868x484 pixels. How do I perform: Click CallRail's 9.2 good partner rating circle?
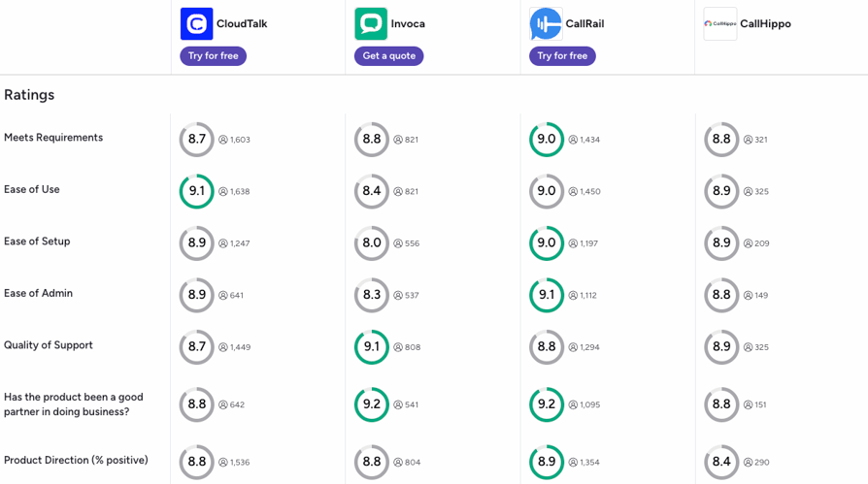(x=547, y=404)
